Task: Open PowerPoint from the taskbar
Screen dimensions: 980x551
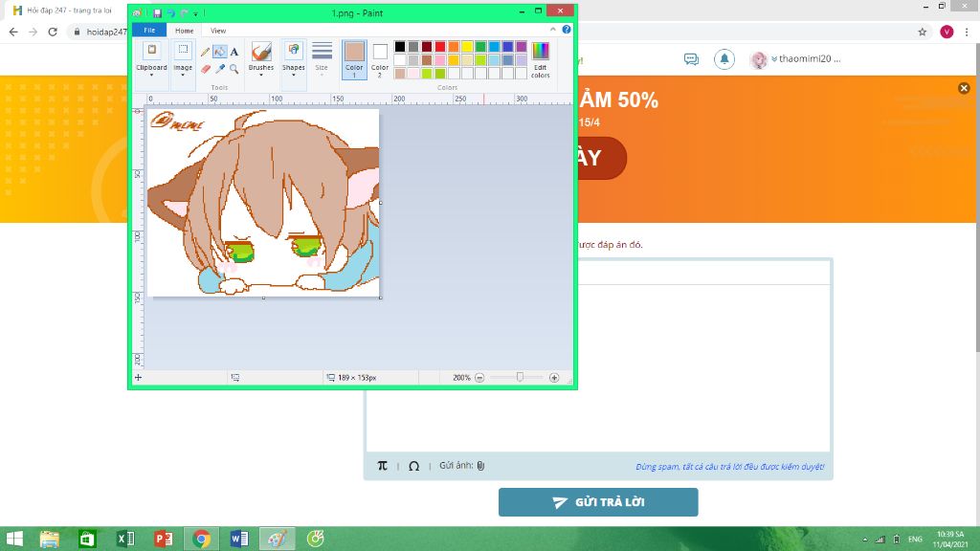Action: 163,539
